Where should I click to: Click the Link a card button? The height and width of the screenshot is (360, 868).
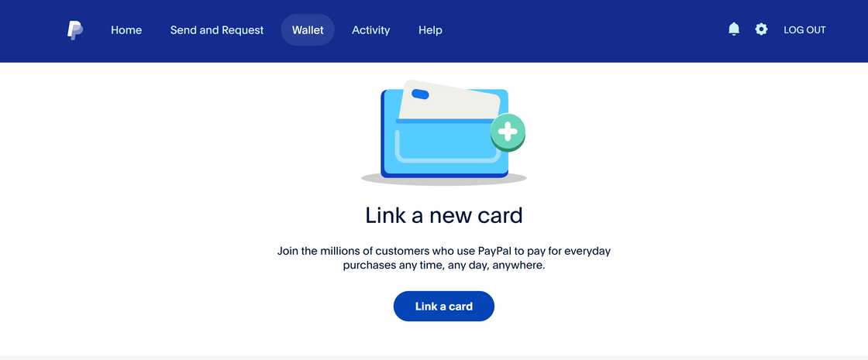(444, 307)
